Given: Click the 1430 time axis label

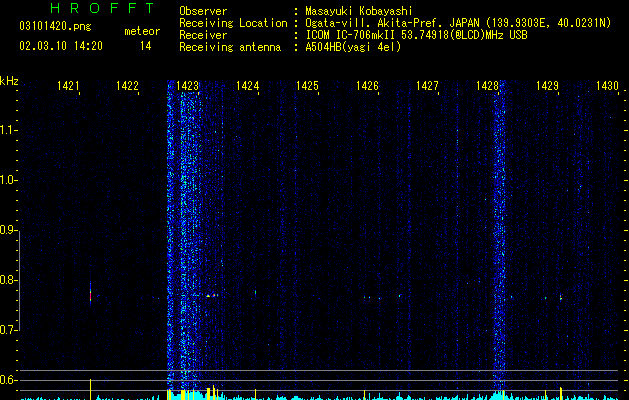Looking at the screenshot, I should pyautogui.click(x=607, y=86).
